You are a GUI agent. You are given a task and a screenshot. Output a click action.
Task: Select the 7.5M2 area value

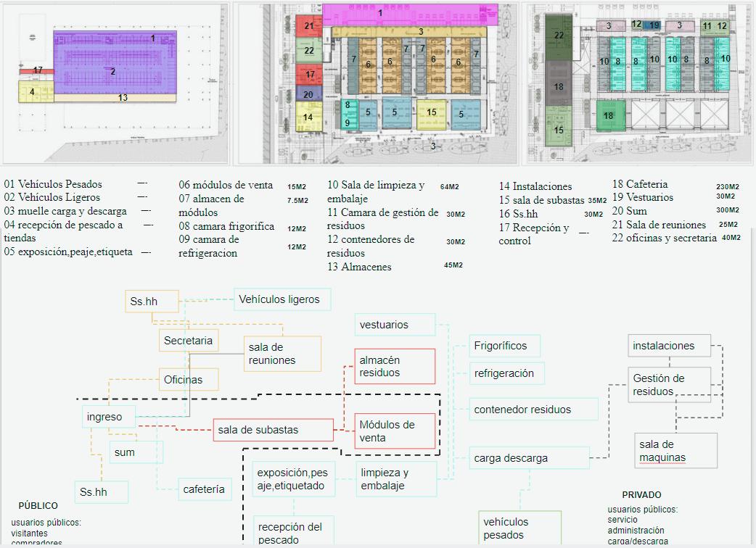pyautogui.click(x=297, y=200)
